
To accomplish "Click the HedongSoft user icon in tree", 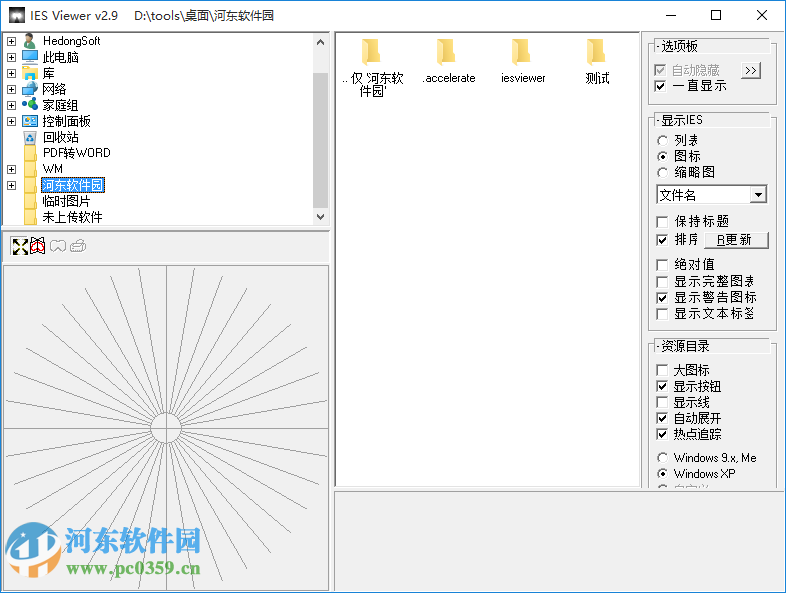I will 30,41.
